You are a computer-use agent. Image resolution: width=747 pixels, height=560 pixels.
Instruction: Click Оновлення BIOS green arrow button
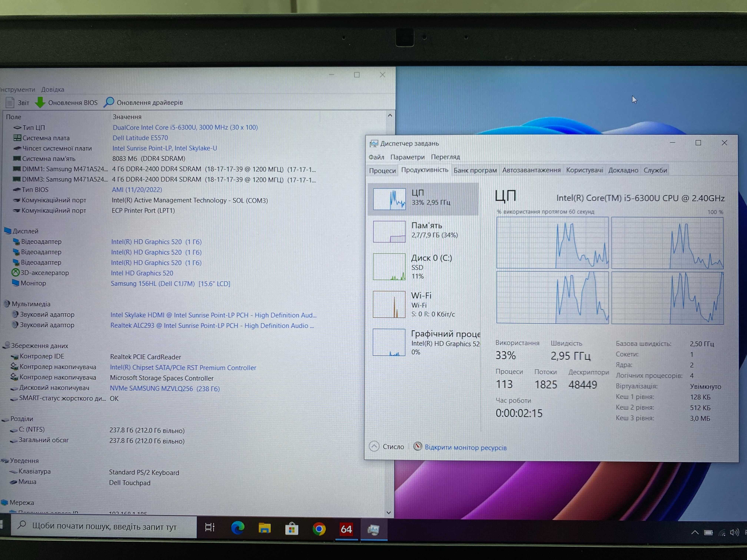40,102
